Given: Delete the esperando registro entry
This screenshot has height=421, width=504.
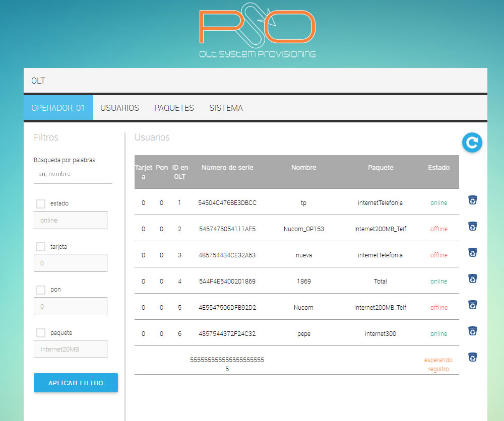Looking at the screenshot, I should (472, 358).
